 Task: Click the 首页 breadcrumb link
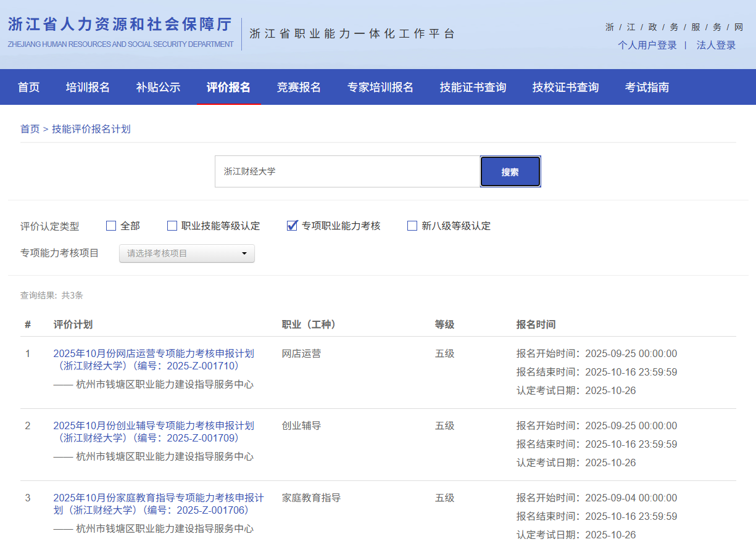[x=30, y=129]
